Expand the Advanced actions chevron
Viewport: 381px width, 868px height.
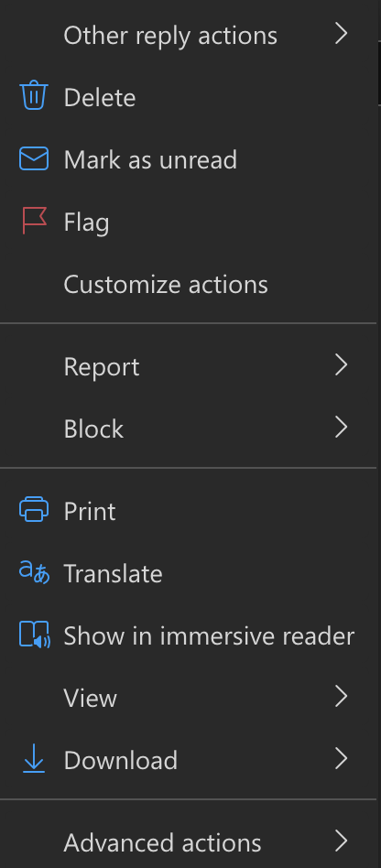pyautogui.click(x=342, y=842)
